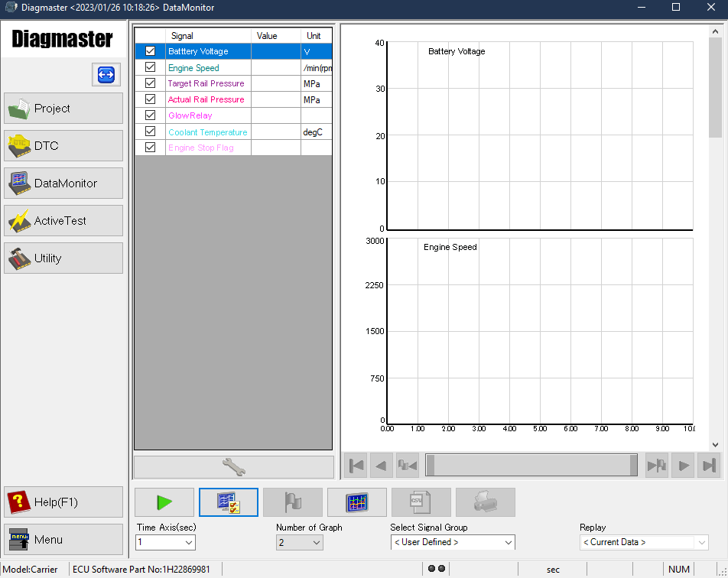Click the CSV export icon
This screenshot has width=728, height=578.
(x=421, y=502)
